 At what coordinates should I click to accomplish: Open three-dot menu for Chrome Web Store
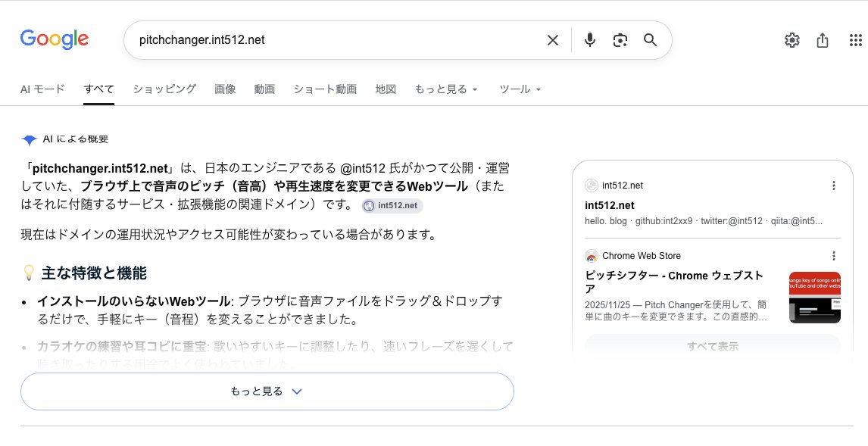pyautogui.click(x=834, y=256)
